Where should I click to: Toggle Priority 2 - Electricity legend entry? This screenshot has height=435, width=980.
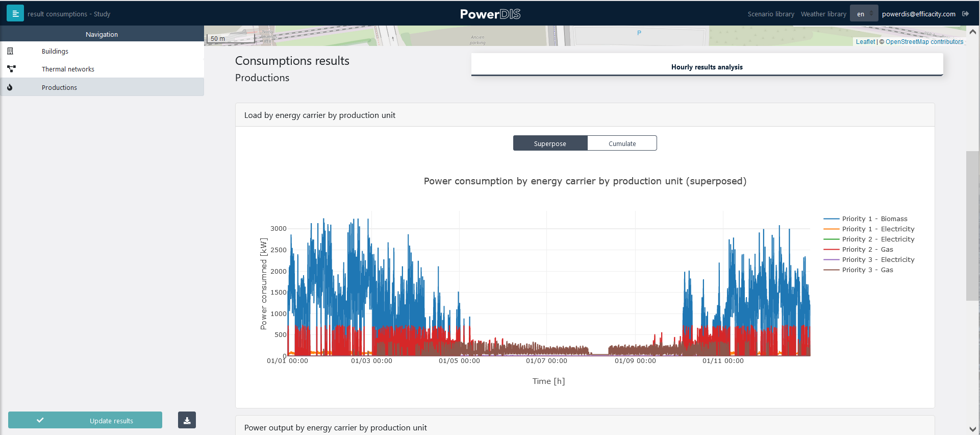point(869,239)
